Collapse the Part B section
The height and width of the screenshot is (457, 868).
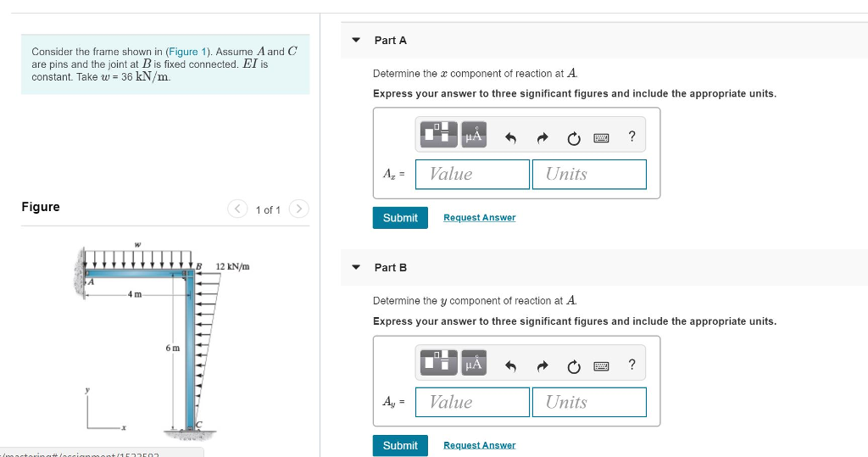click(356, 267)
